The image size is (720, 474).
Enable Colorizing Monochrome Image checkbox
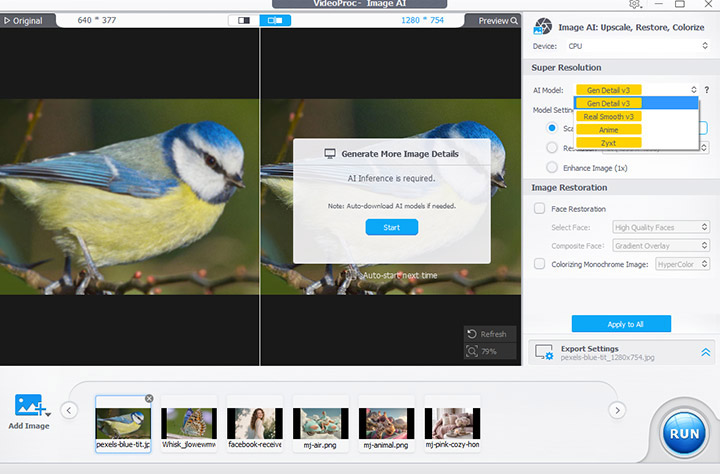540,264
